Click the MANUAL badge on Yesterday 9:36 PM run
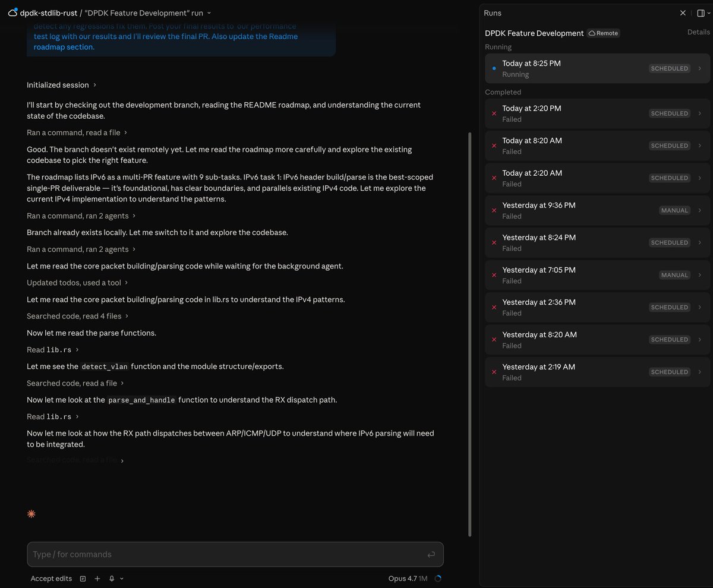The height and width of the screenshot is (588, 713). 674,210
